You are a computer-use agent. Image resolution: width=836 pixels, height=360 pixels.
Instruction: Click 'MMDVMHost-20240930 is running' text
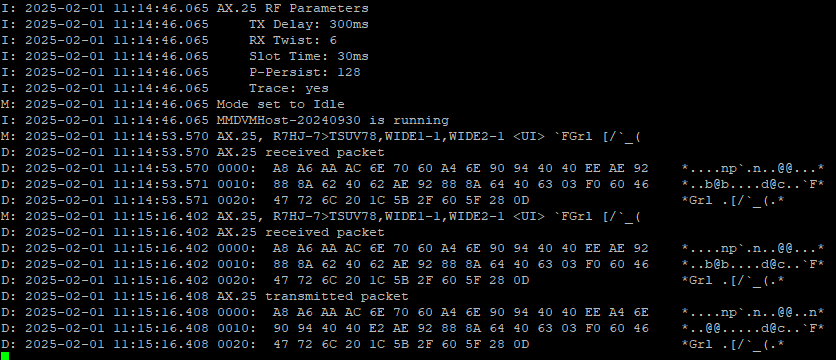coord(333,121)
